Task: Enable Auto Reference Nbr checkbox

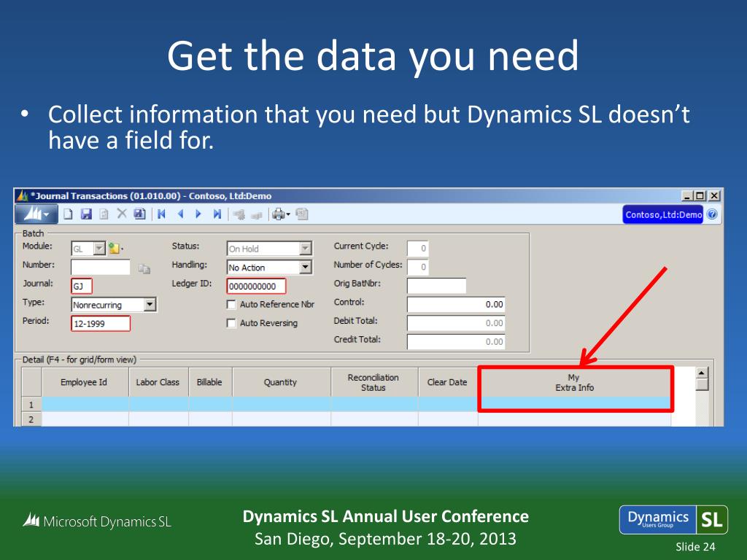Action: tap(231, 305)
